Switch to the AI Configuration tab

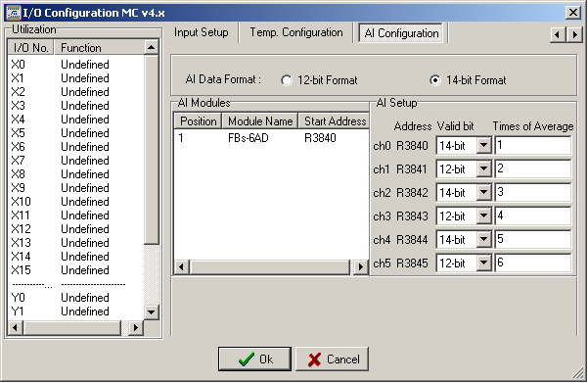[x=401, y=33]
